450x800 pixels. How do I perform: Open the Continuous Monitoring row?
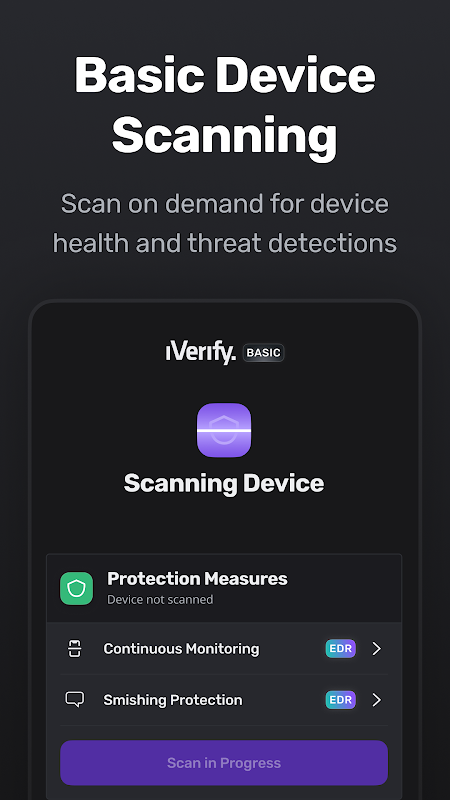[x=224, y=648]
